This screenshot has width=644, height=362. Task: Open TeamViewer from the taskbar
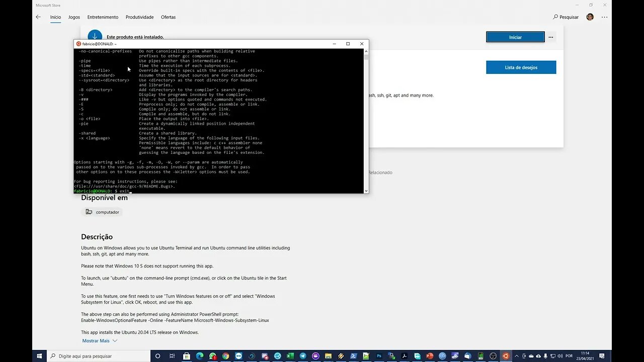pyautogui.click(x=238, y=356)
